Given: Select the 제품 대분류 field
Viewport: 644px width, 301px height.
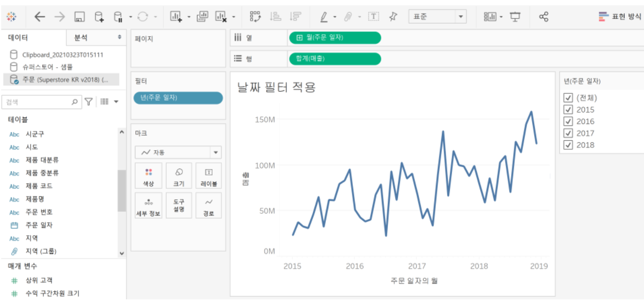Looking at the screenshot, I should (42, 160).
